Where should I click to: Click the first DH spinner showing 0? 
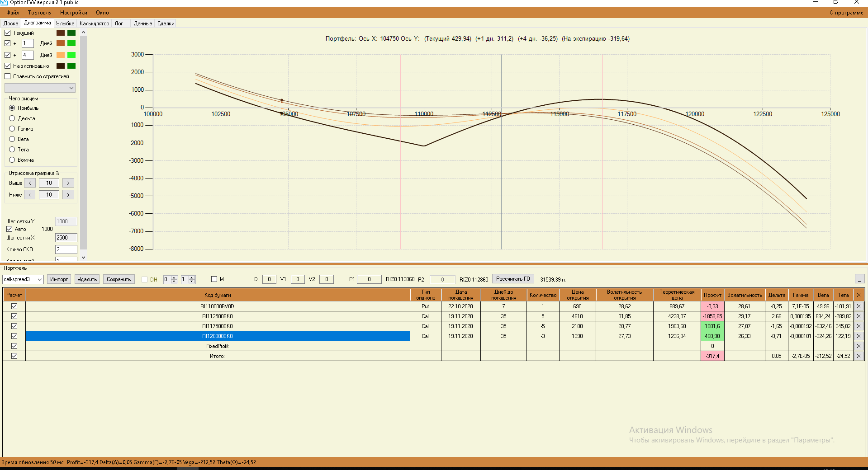pyautogui.click(x=171, y=279)
